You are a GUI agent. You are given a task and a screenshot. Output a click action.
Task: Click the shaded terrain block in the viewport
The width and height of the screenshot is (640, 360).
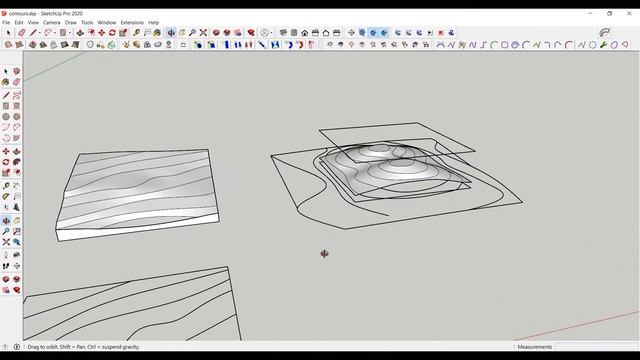coord(137,194)
